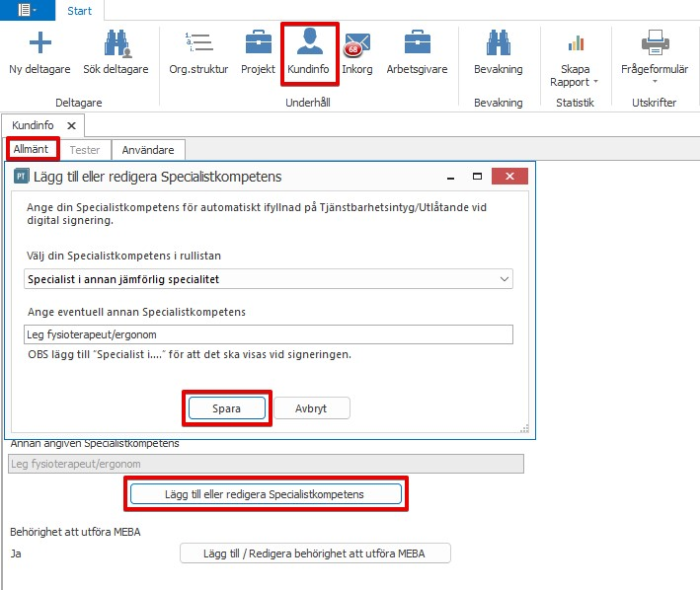
Task: Click 'Ange eventuell annan Specialistkompetens' label
Action: click(x=136, y=312)
